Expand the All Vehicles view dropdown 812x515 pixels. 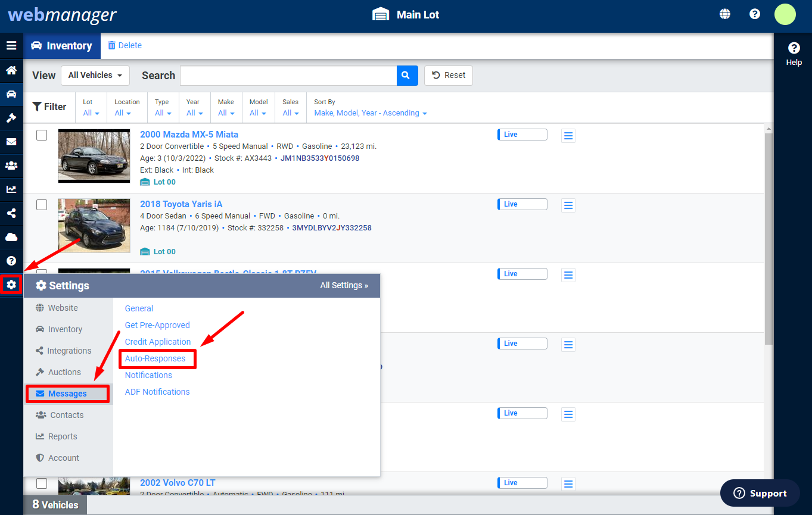[95, 76]
